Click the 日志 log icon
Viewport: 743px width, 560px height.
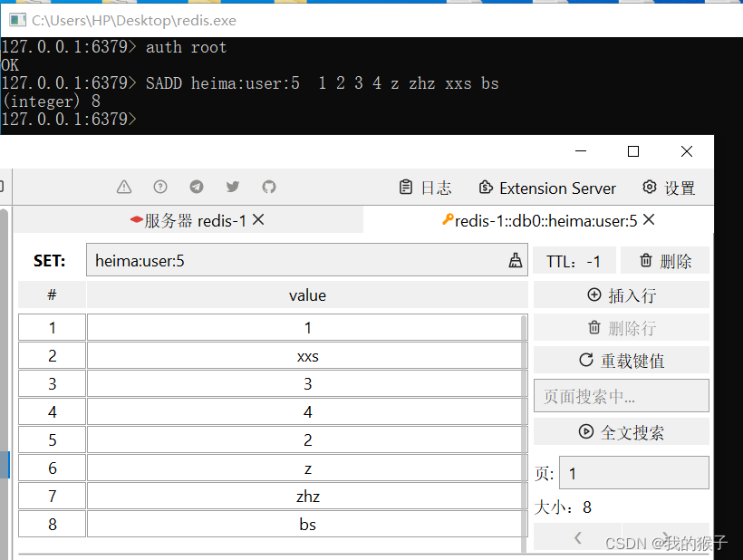[425, 188]
